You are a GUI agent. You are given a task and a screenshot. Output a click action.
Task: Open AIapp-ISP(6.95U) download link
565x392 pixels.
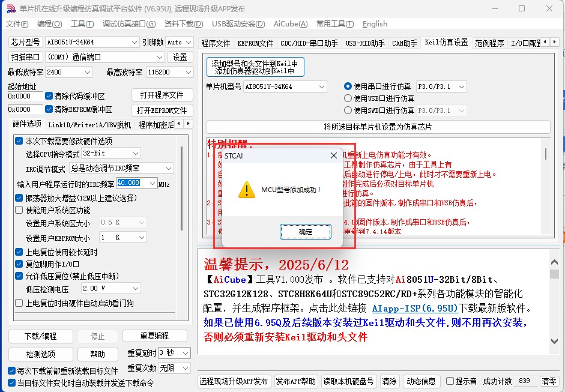coord(415,308)
